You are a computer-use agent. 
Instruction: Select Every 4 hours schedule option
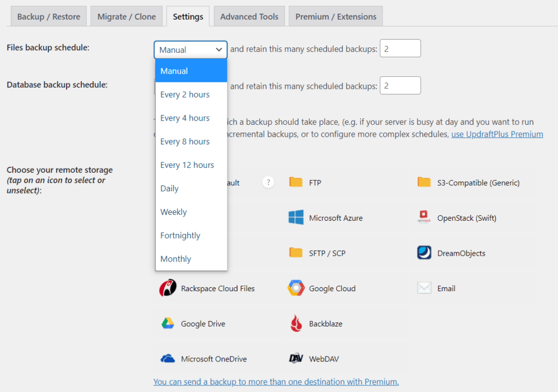191,118
